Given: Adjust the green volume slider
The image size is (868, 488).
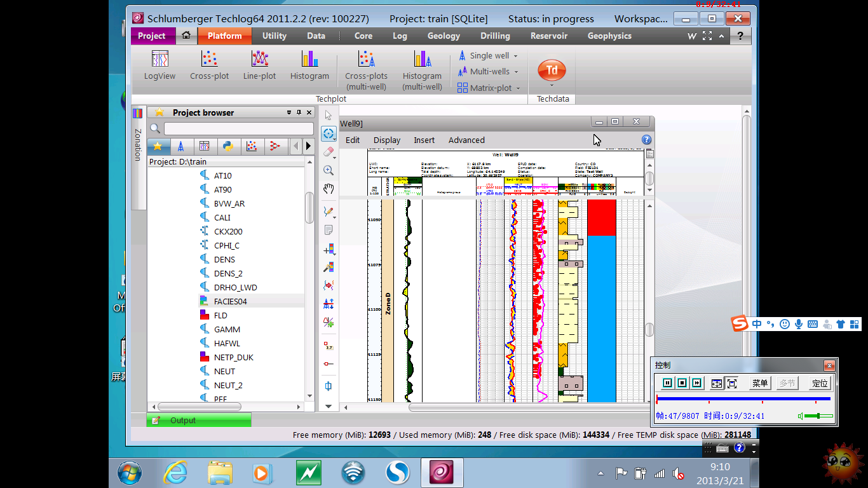Looking at the screenshot, I should [818, 416].
